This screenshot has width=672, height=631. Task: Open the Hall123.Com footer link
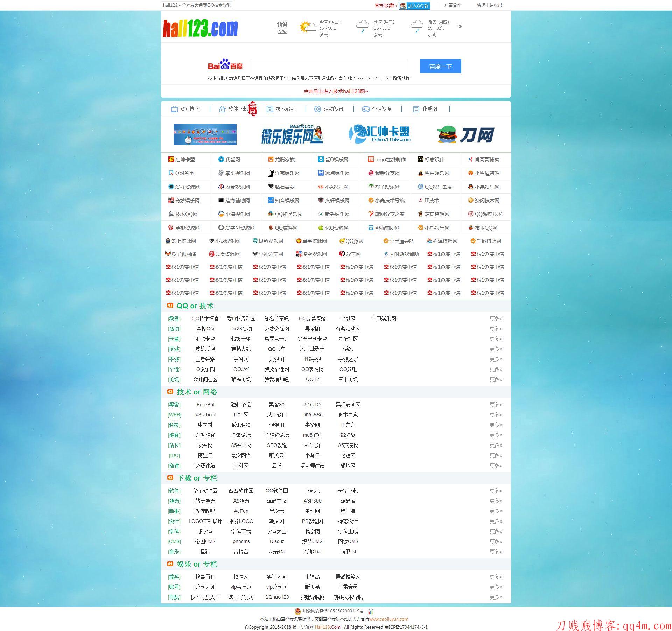point(328,627)
